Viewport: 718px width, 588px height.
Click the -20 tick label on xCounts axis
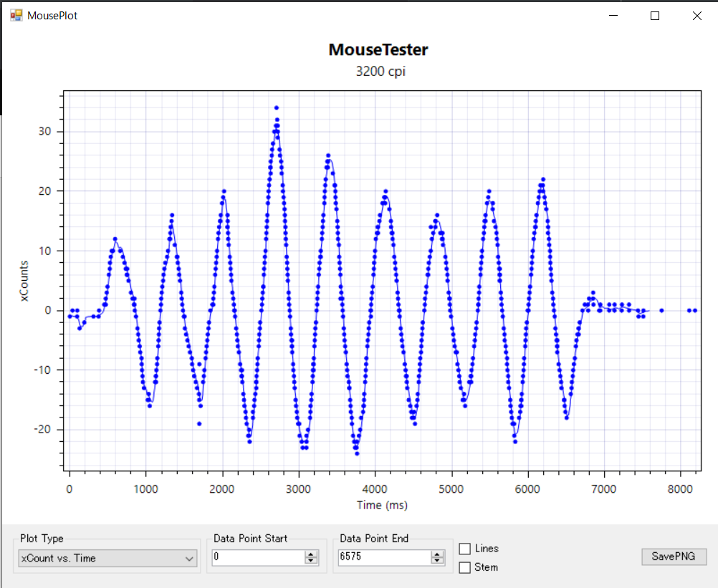pyautogui.click(x=42, y=429)
